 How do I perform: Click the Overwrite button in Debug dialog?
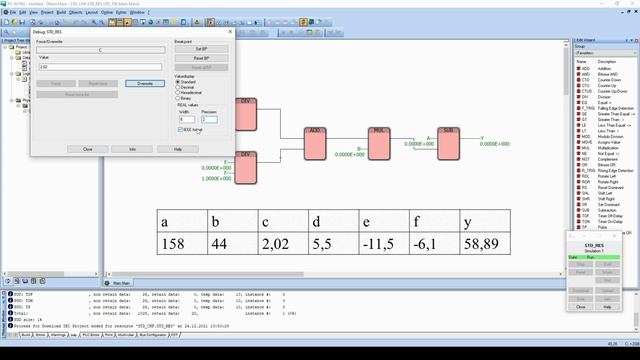[145, 83]
